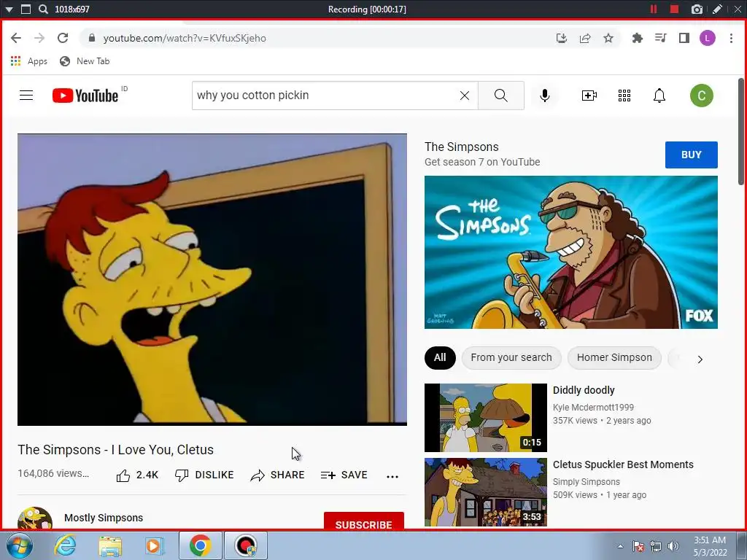The width and height of the screenshot is (747, 560).
Task: Open the Diddly doodly video thumbnail
Action: (485, 418)
